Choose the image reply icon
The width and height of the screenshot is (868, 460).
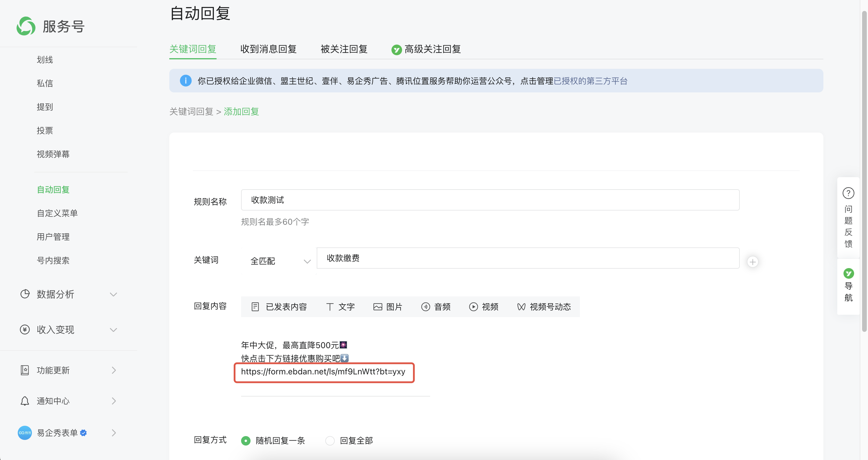coord(378,306)
